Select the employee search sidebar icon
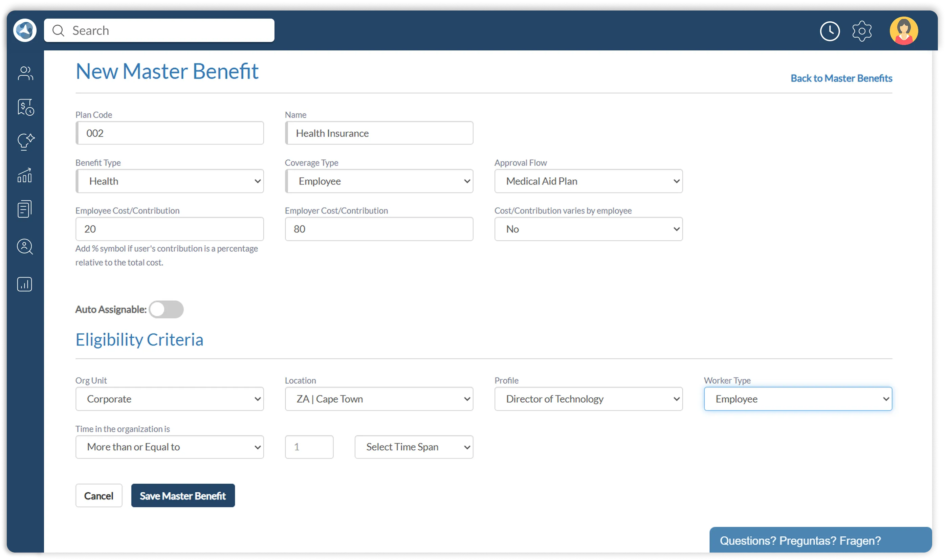 tap(24, 247)
